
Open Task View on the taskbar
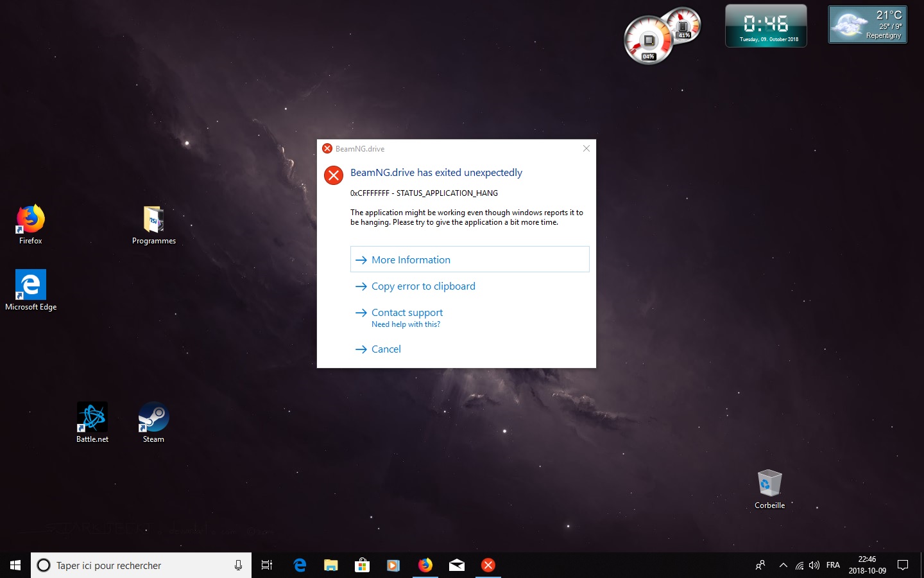click(x=267, y=565)
